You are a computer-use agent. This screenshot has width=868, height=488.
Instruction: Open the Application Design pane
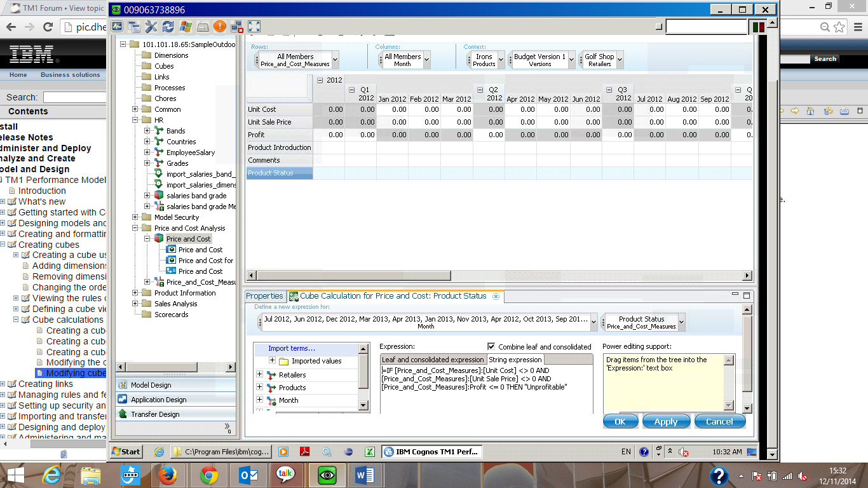pos(176,400)
